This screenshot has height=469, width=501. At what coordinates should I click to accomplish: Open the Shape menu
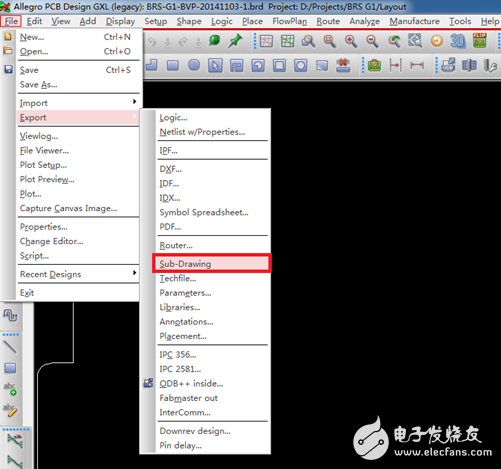click(x=189, y=21)
